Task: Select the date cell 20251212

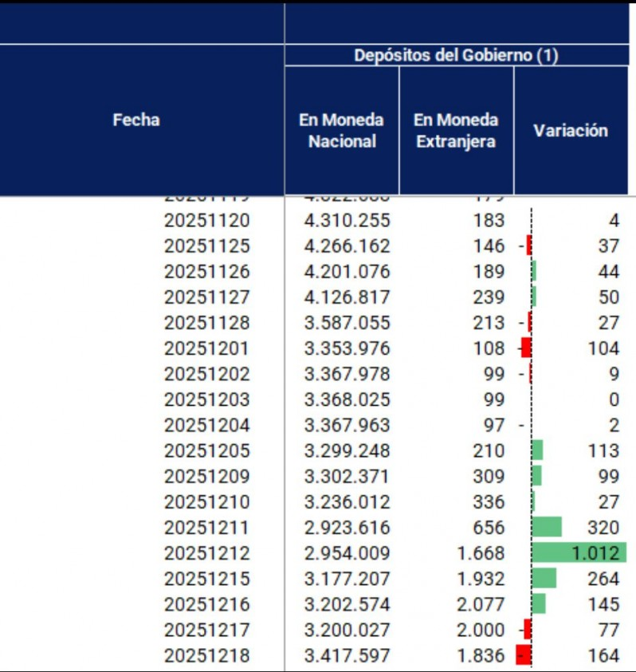Action: pos(206,553)
